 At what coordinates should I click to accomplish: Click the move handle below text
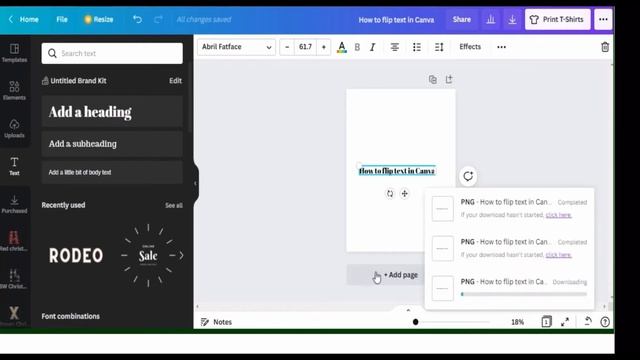click(404, 193)
